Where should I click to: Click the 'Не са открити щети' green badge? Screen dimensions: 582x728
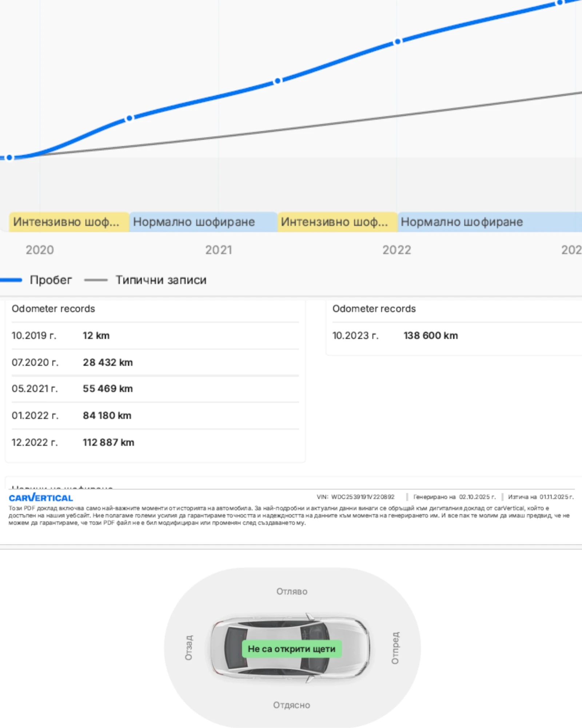pos(291,649)
